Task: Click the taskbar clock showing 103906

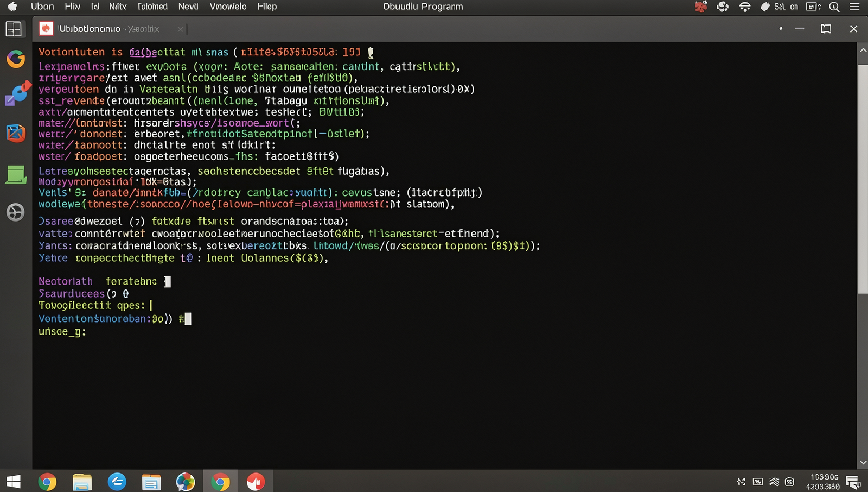Action: coord(824,482)
